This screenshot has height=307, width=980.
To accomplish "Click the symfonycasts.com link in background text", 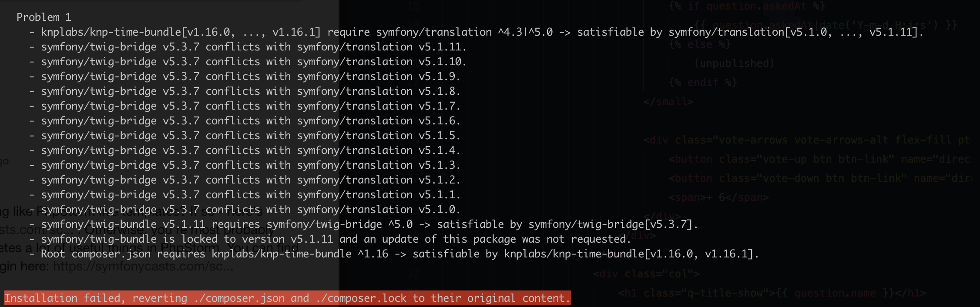I will tap(143, 266).
